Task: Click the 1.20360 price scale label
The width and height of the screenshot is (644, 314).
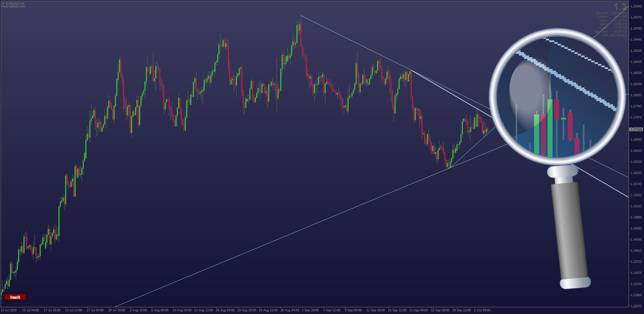Action: 636,6
